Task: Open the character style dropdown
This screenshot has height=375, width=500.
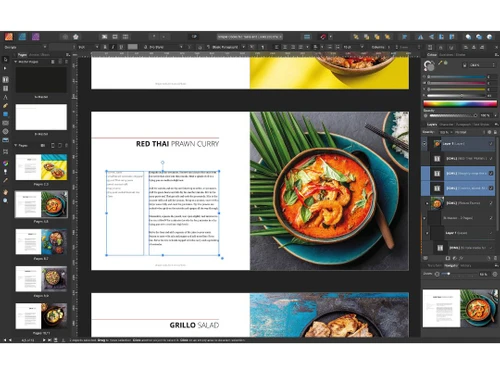Action: [163, 47]
